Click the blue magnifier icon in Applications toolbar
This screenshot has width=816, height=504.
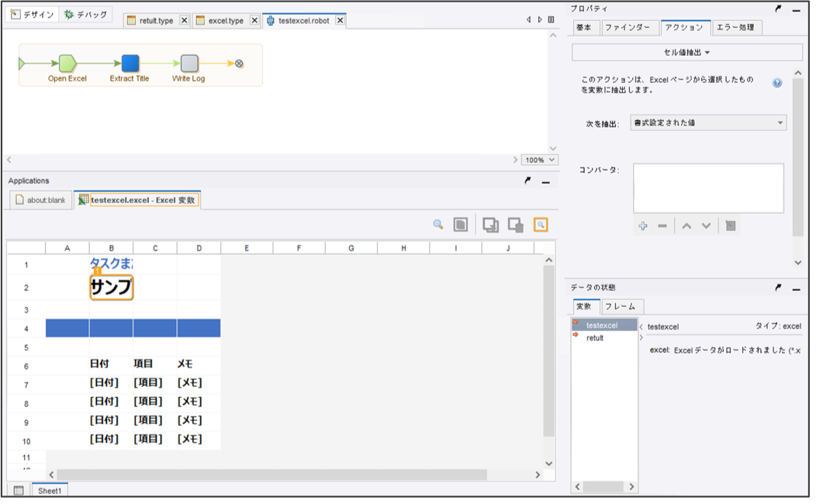438,225
